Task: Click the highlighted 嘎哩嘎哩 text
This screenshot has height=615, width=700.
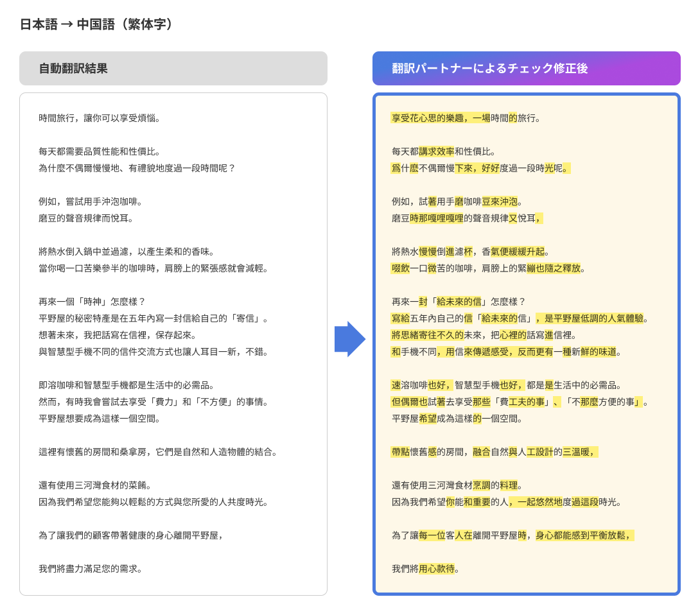Action: coord(445,218)
